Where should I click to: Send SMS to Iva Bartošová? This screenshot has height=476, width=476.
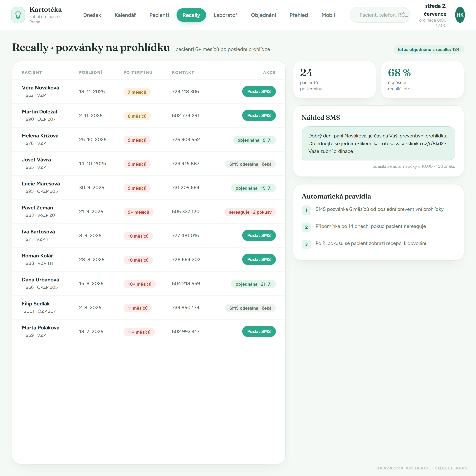point(259,236)
